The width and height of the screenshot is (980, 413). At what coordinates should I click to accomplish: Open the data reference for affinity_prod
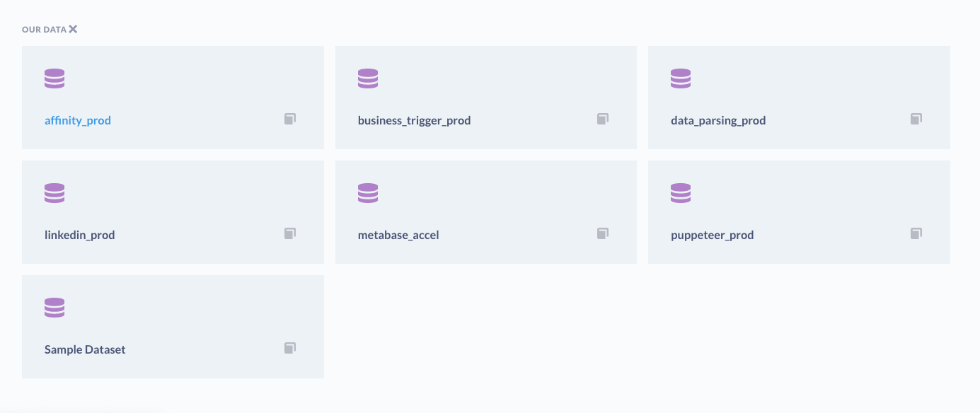click(x=290, y=119)
